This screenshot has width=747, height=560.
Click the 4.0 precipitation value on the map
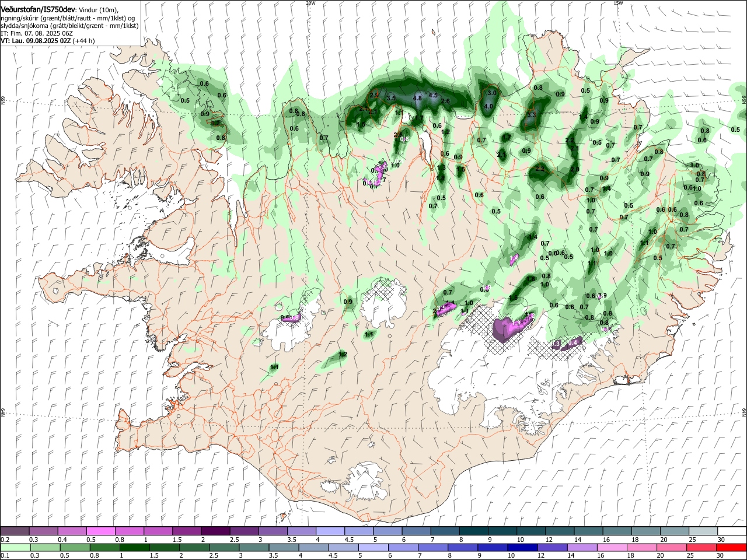pyautogui.click(x=489, y=106)
